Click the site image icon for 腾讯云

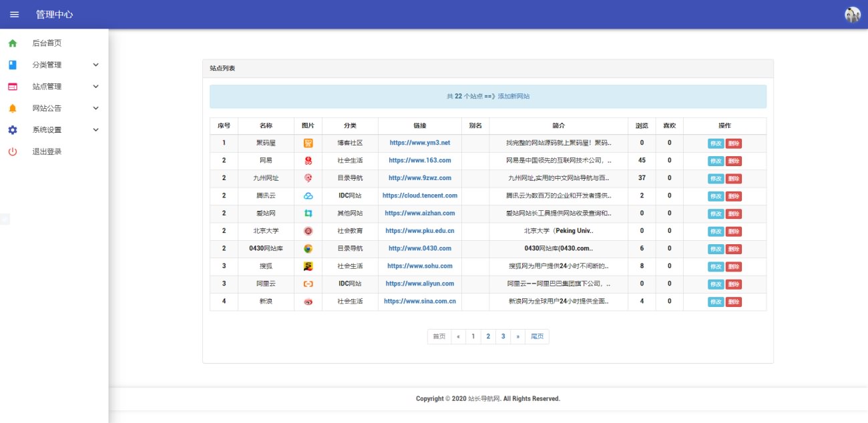tap(308, 196)
